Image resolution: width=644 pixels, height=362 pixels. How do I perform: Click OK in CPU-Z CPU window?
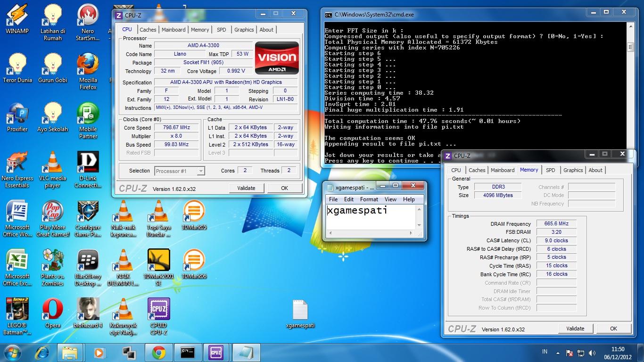tap(284, 188)
